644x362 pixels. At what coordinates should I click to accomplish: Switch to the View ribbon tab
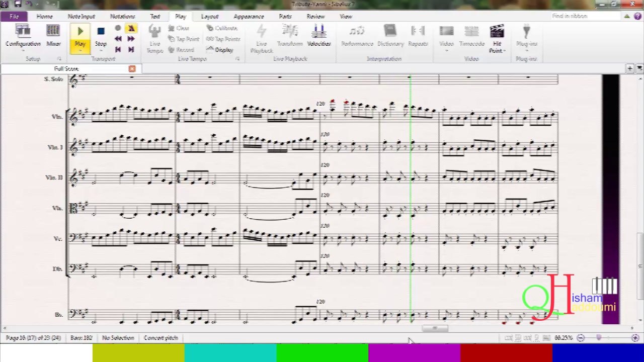346,17
